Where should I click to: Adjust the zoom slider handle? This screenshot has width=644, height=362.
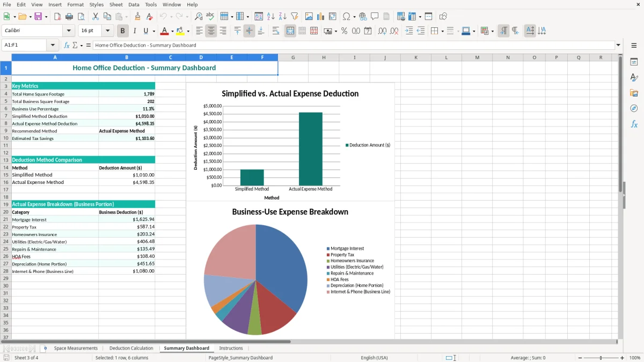coord(601,358)
